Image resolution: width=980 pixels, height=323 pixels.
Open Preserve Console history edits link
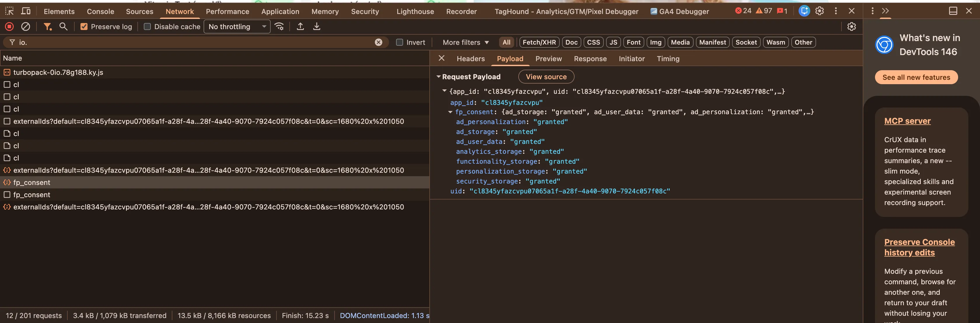pos(919,247)
